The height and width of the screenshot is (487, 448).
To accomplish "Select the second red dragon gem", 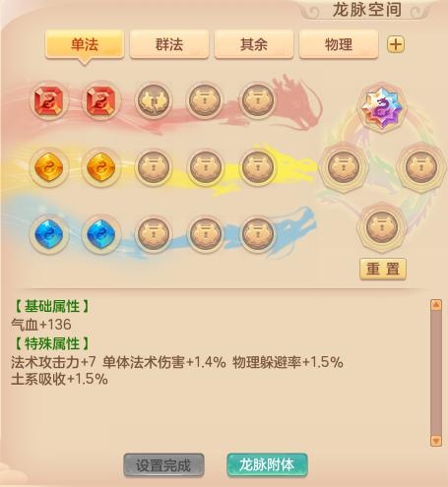I will coord(101,101).
